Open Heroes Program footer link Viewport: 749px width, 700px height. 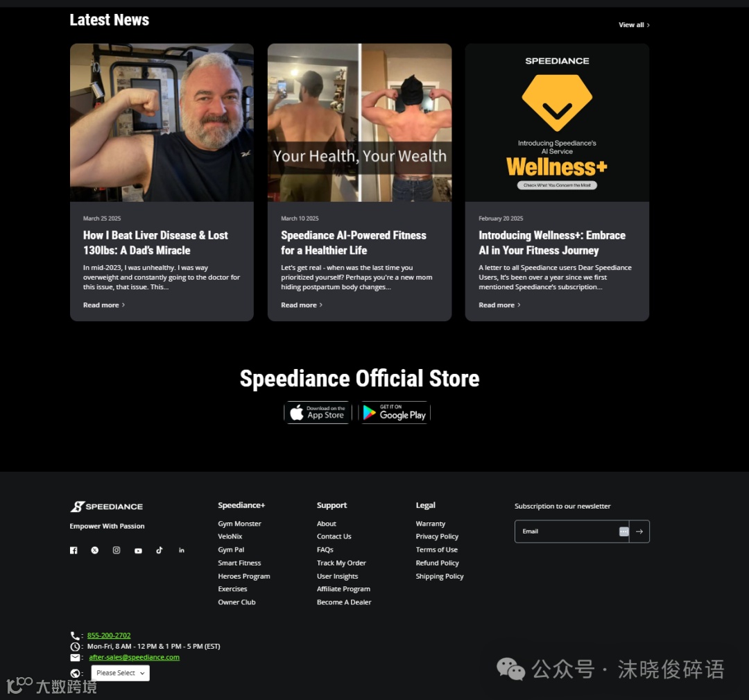point(243,577)
